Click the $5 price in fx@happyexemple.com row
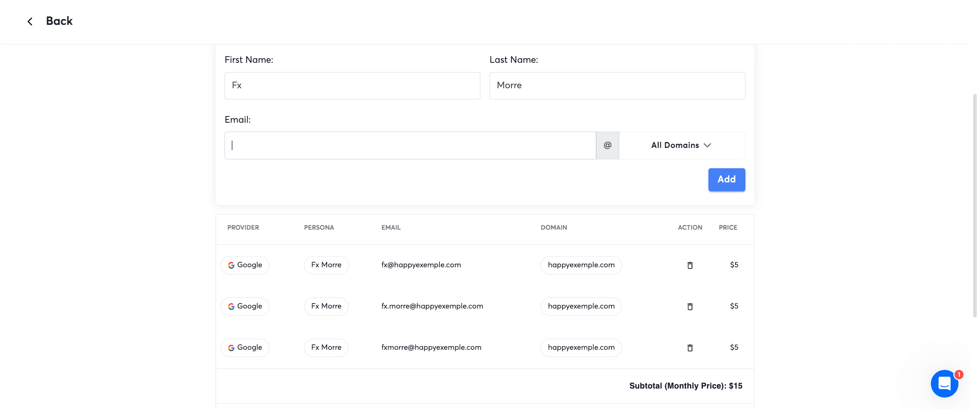The width and height of the screenshot is (980, 409). coord(734,265)
